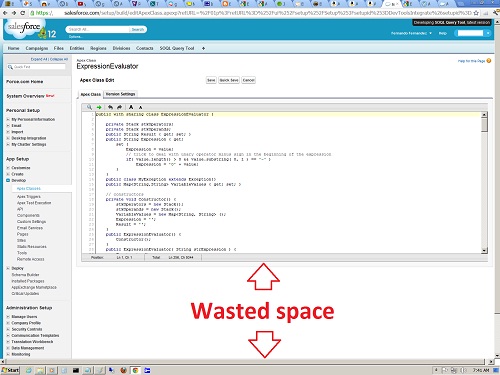
Task: Click the green go-to-line arrow icon
Action: 99,107
